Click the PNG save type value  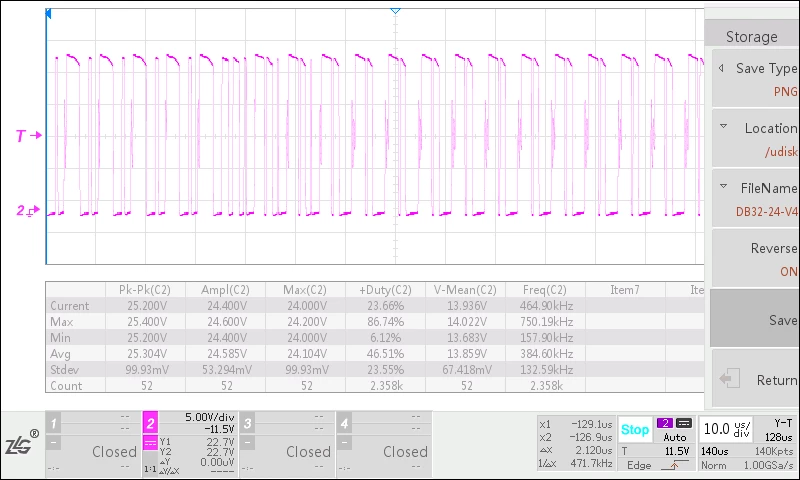coord(785,92)
